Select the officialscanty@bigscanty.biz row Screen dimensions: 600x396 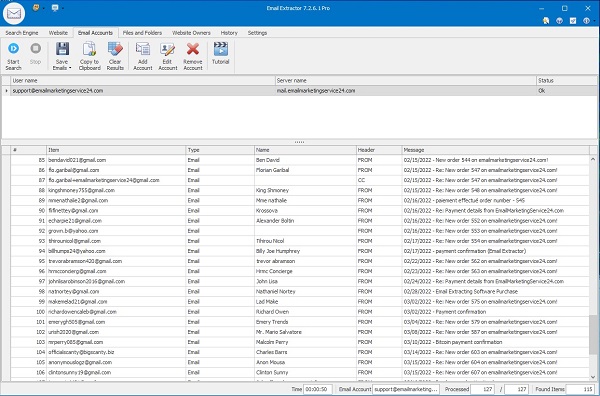point(300,352)
